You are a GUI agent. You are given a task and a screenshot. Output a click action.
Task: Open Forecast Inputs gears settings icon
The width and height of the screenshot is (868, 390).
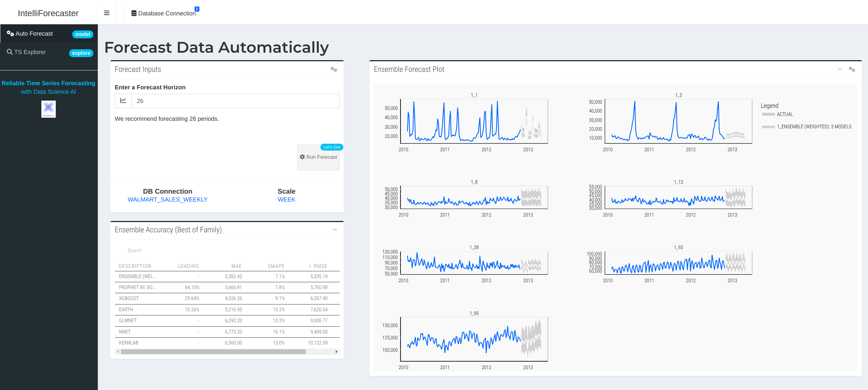coord(334,69)
